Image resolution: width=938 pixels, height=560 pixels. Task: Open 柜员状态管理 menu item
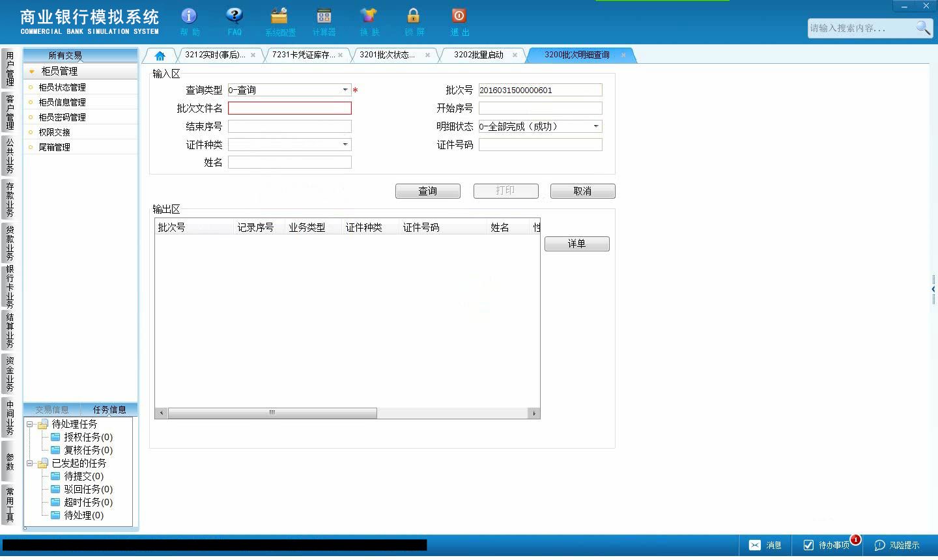81,87
